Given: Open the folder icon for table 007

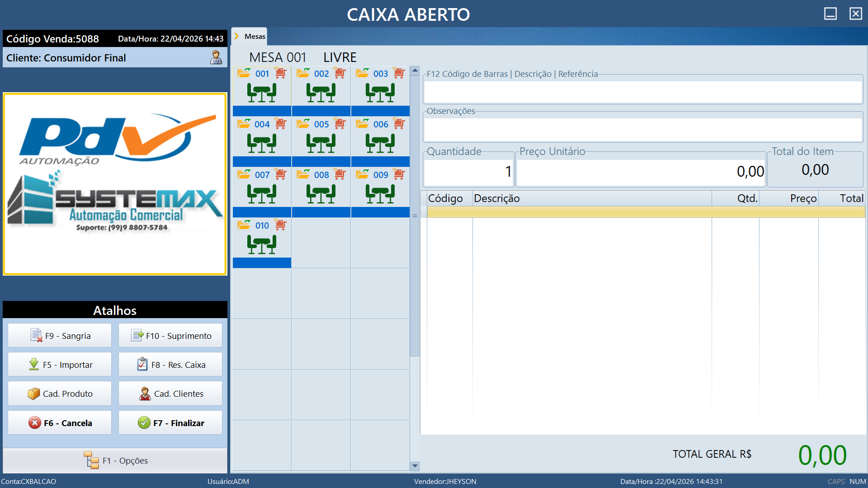Looking at the screenshot, I should 244,174.
